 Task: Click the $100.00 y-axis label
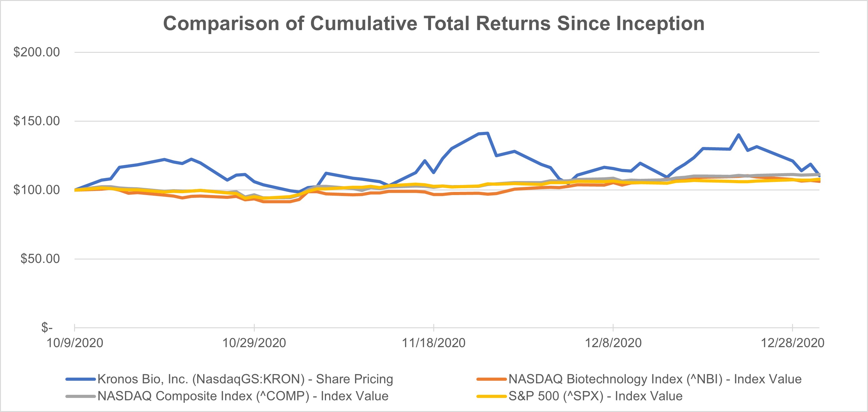tap(36, 190)
